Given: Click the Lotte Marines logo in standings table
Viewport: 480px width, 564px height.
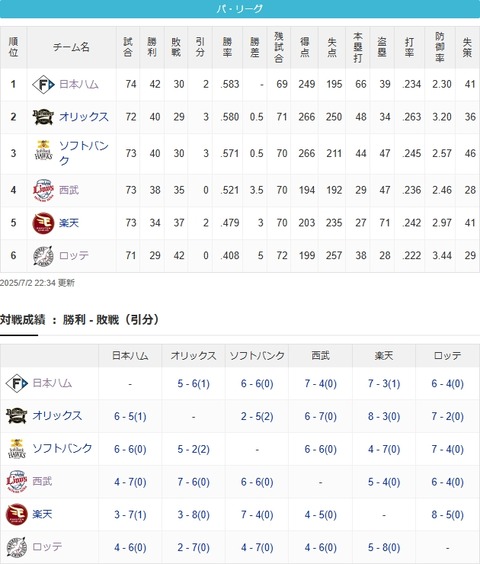Looking at the screenshot, I should [43, 255].
